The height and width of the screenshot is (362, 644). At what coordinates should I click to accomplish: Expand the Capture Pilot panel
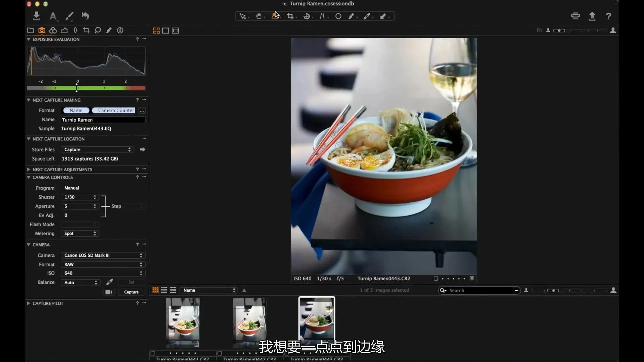[29, 303]
